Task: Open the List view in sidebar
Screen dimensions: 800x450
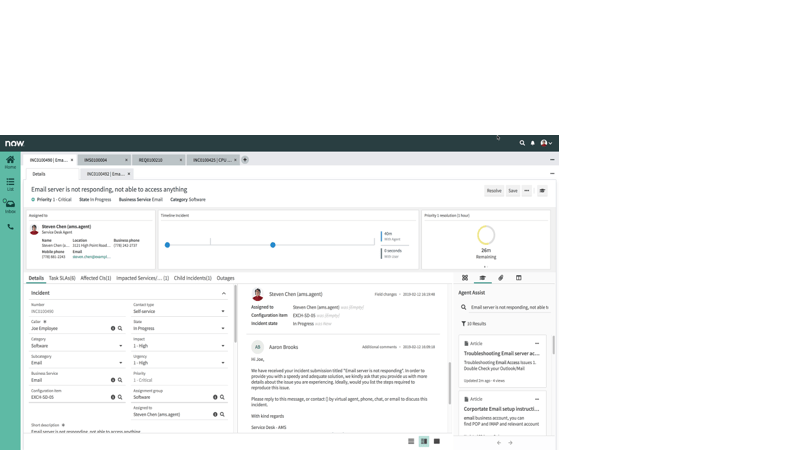Action: click(10, 184)
